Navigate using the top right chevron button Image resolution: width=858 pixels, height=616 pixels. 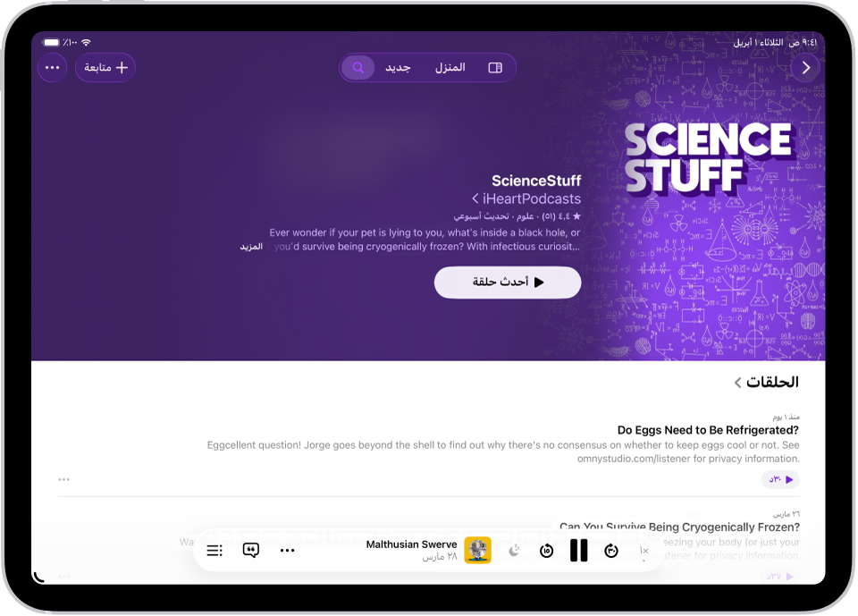coord(805,67)
